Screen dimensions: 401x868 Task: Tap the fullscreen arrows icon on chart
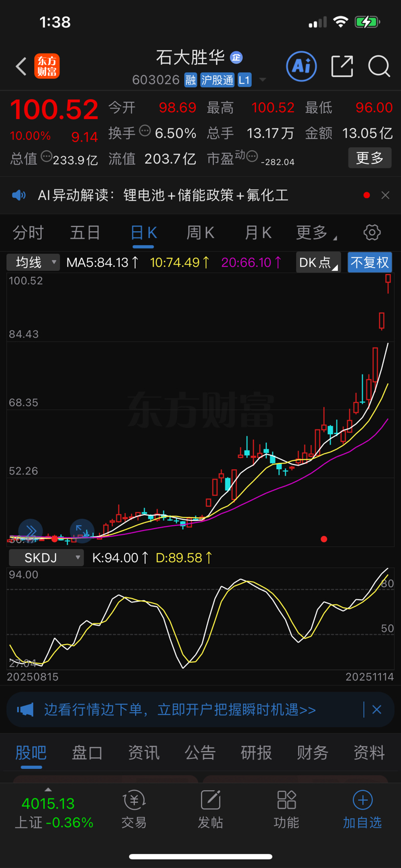click(82, 531)
